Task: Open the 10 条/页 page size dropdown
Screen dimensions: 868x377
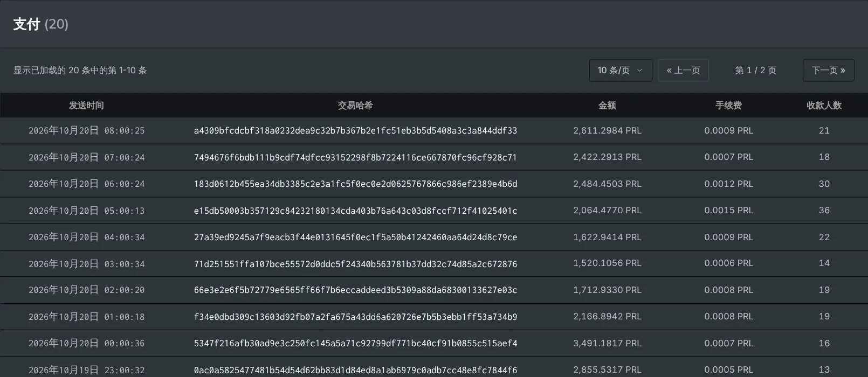Action: point(621,71)
